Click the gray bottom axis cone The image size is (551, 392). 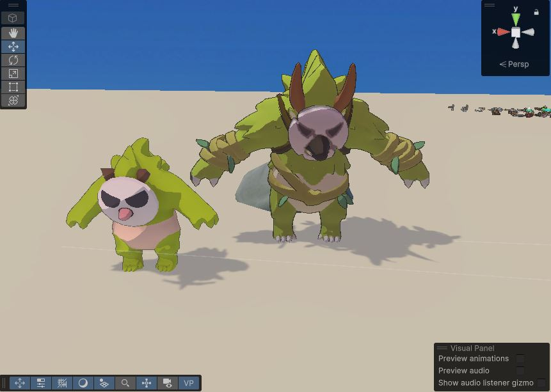click(516, 43)
